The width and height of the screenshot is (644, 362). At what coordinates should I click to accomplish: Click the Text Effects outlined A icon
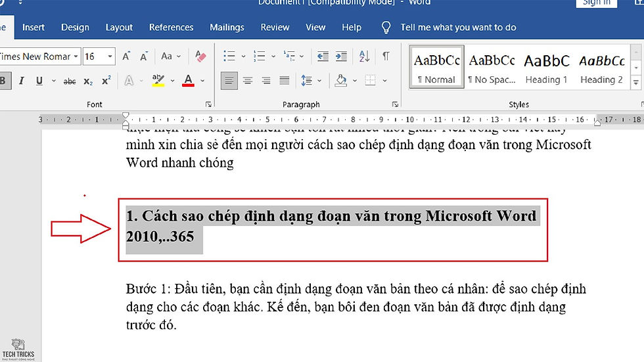(129, 80)
